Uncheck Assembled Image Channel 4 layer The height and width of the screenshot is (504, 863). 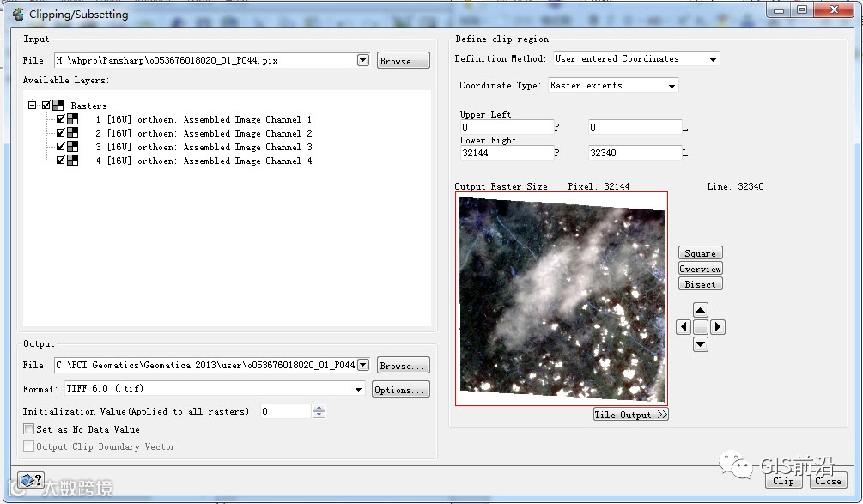point(61,160)
